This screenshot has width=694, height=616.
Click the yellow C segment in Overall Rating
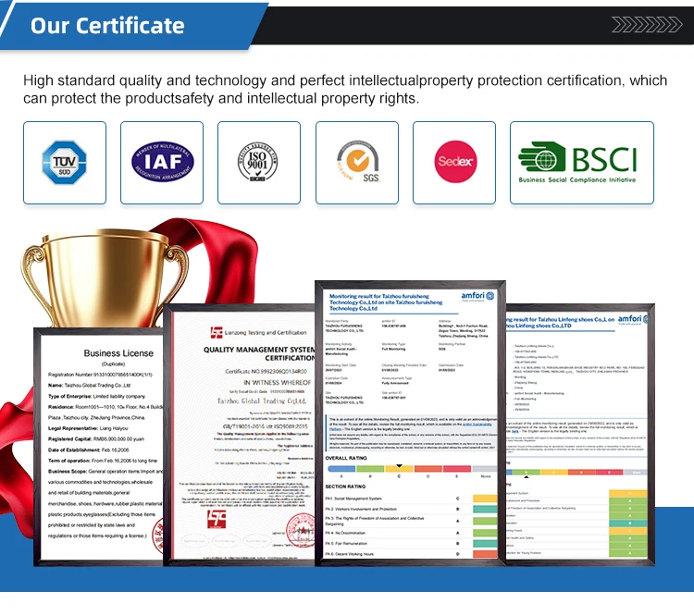399,469
